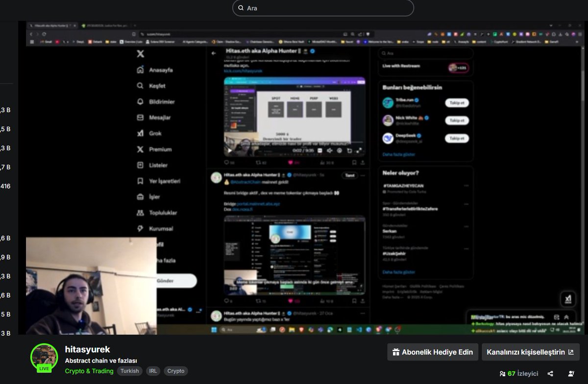Click the search magnifier icon in Ara bar

tap(241, 8)
